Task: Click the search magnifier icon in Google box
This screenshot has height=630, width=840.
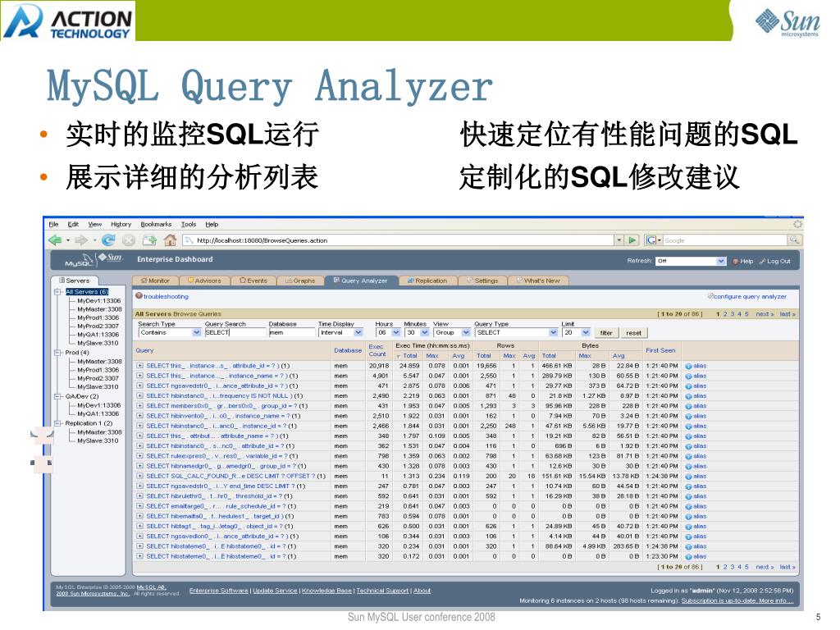Action: [x=794, y=240]
